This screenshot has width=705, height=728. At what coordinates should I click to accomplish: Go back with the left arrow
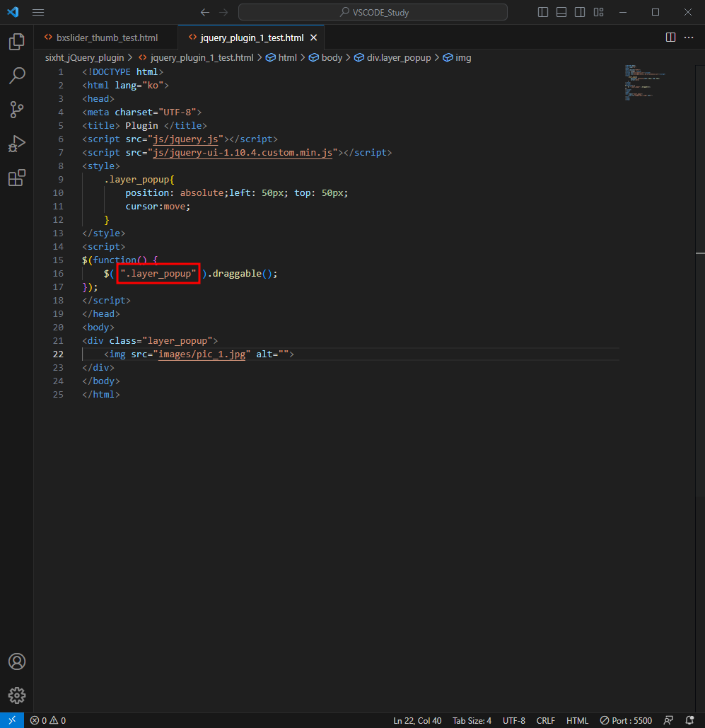click(x=204, y=13)
